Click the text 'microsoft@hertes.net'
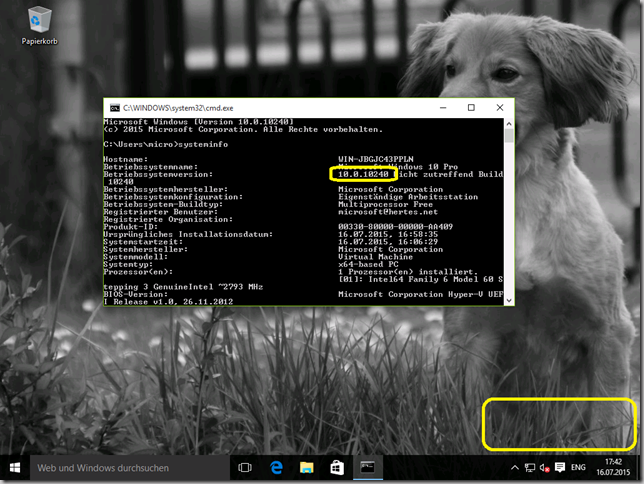The height and width of the screenshot is (484, 644). pos(388,212)
